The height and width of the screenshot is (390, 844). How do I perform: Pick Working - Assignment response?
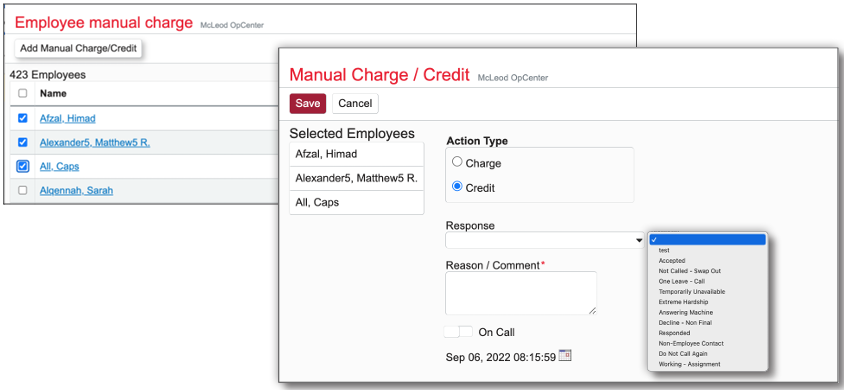pyautogui.click(x=689, y=364)
